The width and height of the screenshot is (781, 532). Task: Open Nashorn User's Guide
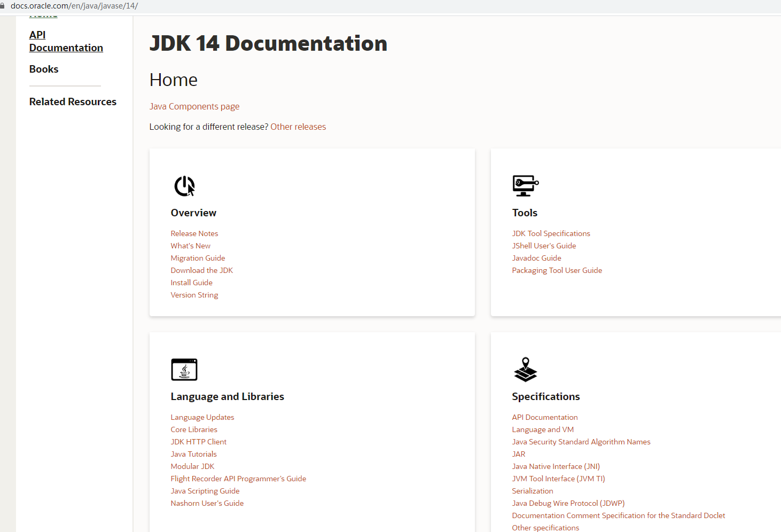tap(207, 503)
